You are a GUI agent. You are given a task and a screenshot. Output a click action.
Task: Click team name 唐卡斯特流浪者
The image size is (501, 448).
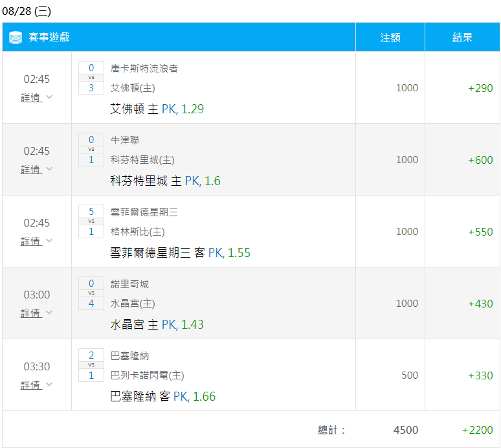pos(144,68)
